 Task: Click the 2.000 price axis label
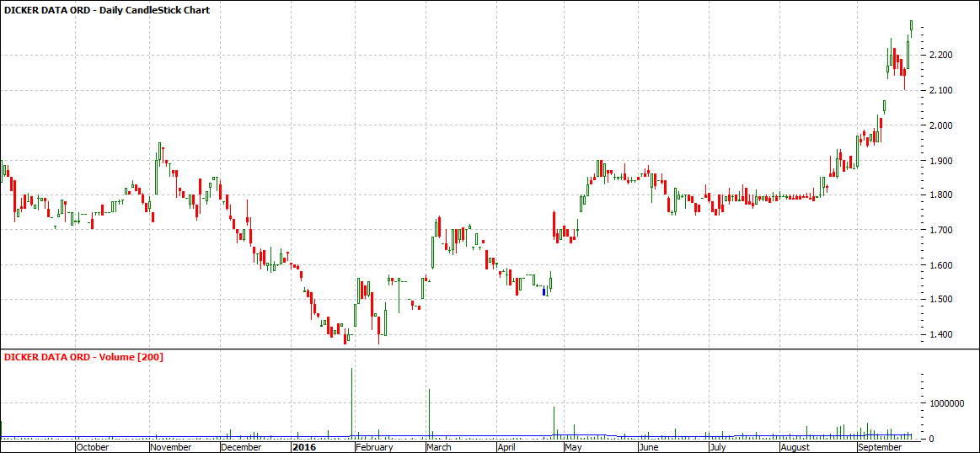(940, 125)
